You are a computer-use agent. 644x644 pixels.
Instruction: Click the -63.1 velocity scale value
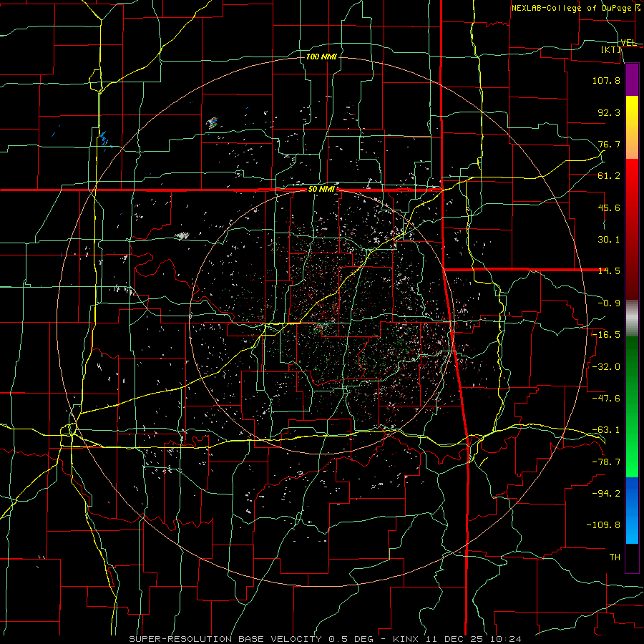coord(606,430)
